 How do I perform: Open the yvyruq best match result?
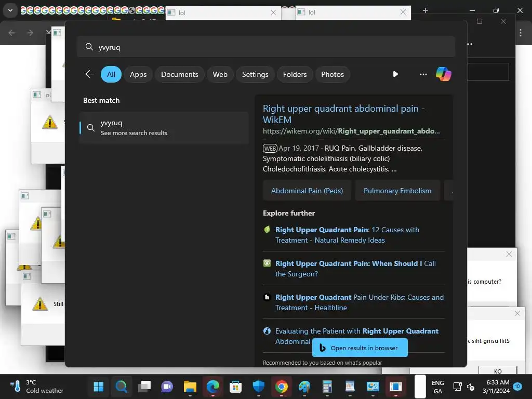pos(164,128)
